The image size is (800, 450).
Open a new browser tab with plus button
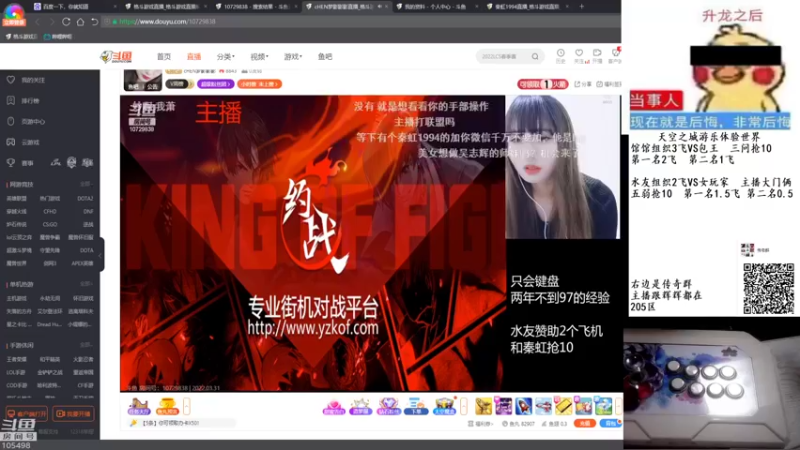coord(582,7)
